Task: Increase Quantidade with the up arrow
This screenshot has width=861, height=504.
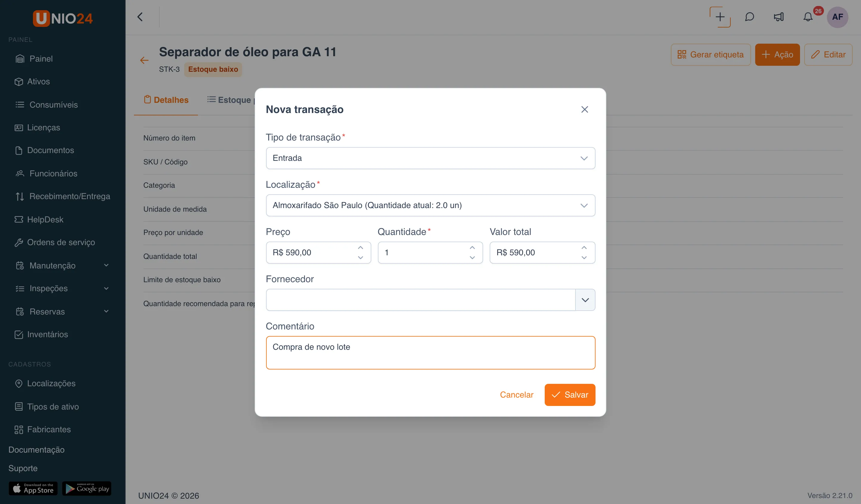Action: tap(472, 248)
